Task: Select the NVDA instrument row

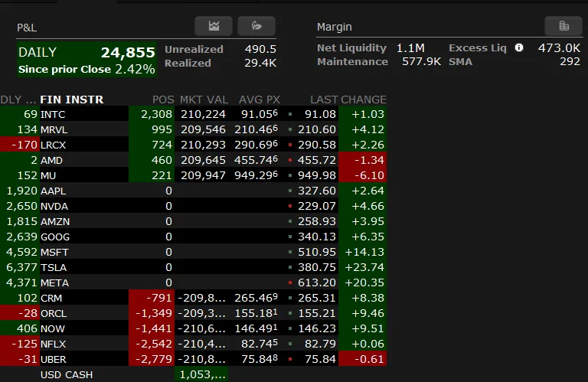Action: [193, 206]
